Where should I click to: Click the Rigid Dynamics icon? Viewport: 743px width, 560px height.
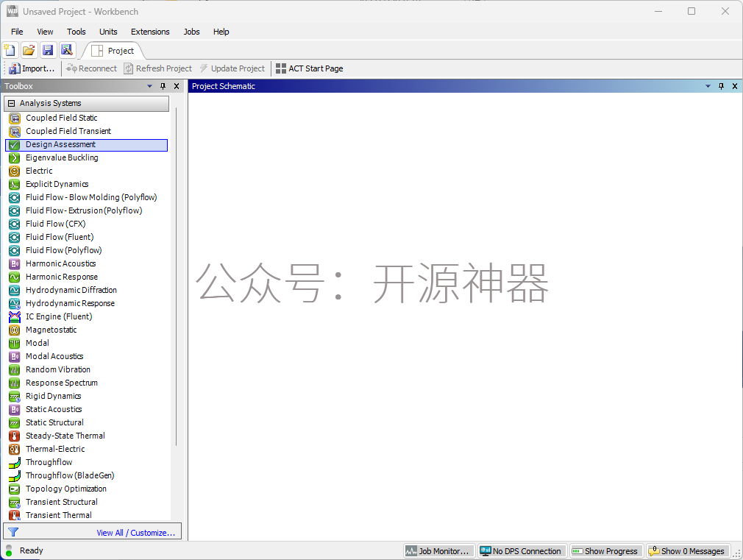click(15, 397)
